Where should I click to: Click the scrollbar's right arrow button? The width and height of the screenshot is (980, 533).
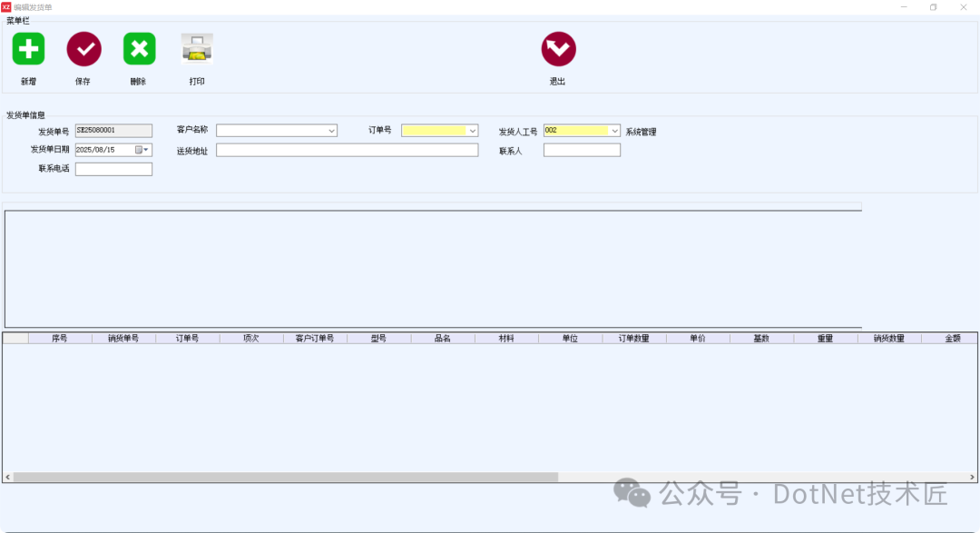click(x=973, y=477)
